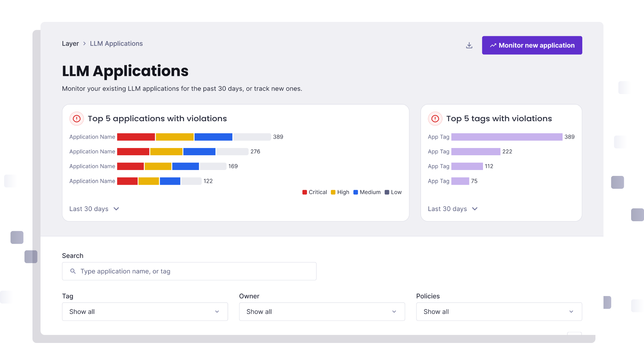The width and height of the screenshot is (644, 362).
Task: Open the Tag filter Show all dropdown
Action: point(145,312)
